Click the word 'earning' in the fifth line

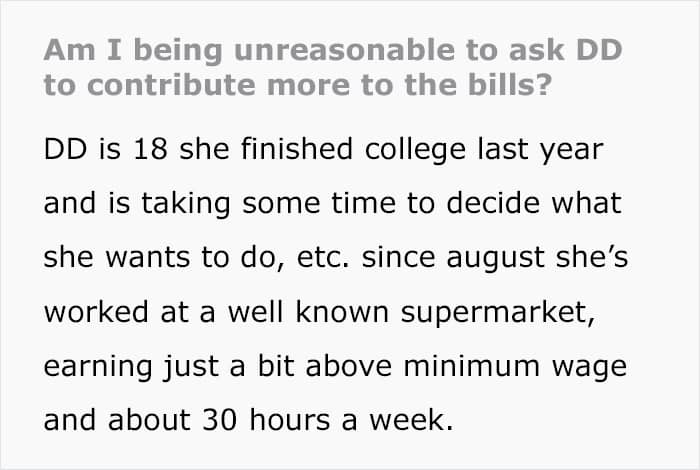coord(98,368)
